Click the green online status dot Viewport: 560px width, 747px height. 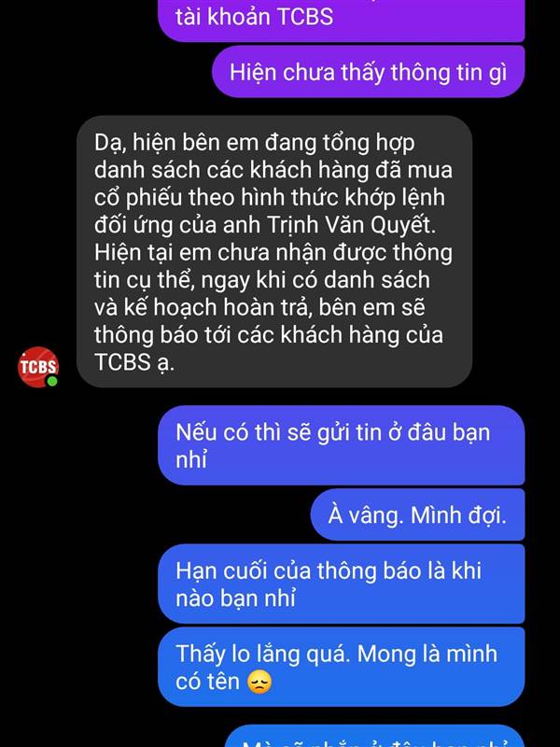(52, 381)
